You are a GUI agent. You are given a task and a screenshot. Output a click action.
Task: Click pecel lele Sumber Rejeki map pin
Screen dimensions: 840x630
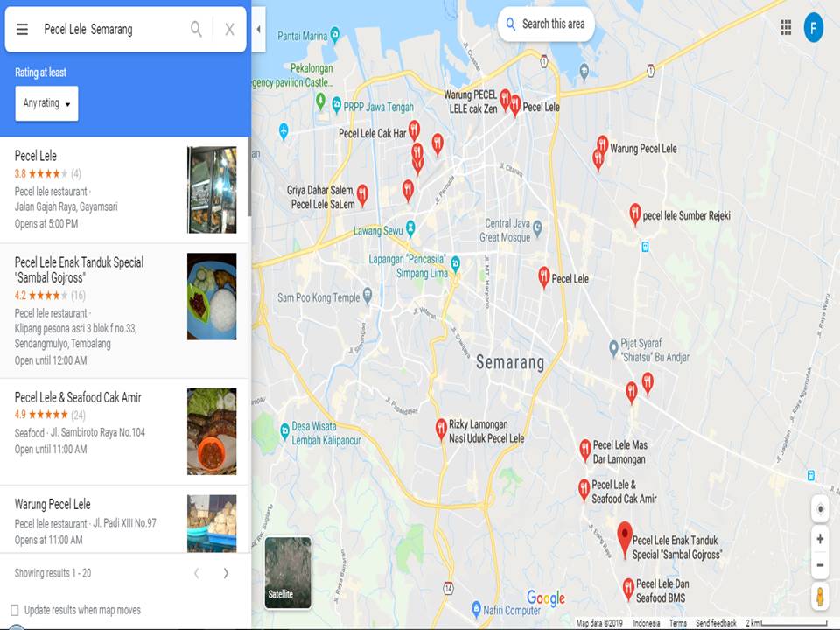(635, 213)
